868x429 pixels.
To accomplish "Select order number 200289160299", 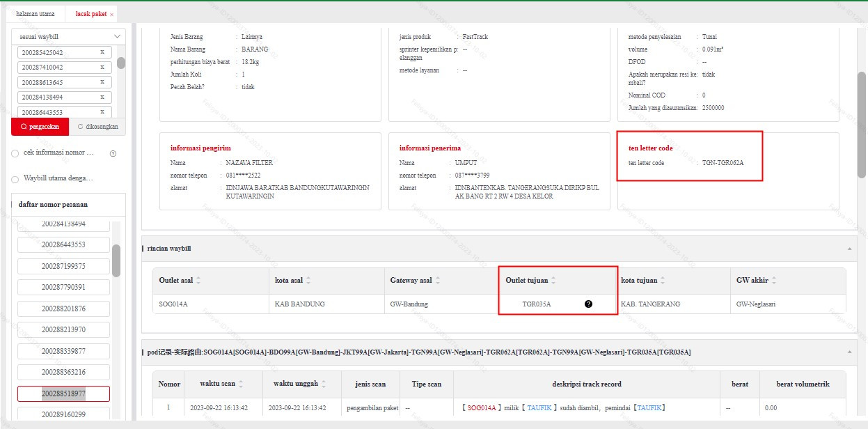I will [x=63, y=414].
